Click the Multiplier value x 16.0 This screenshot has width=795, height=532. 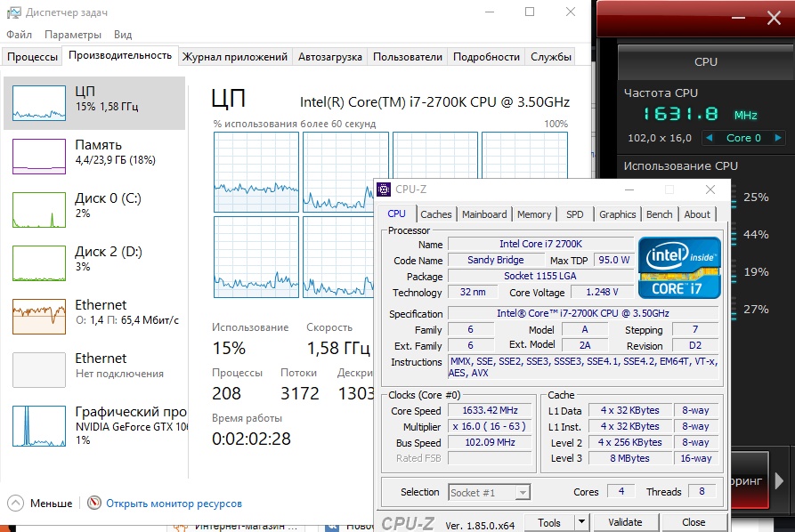[490, 426]
